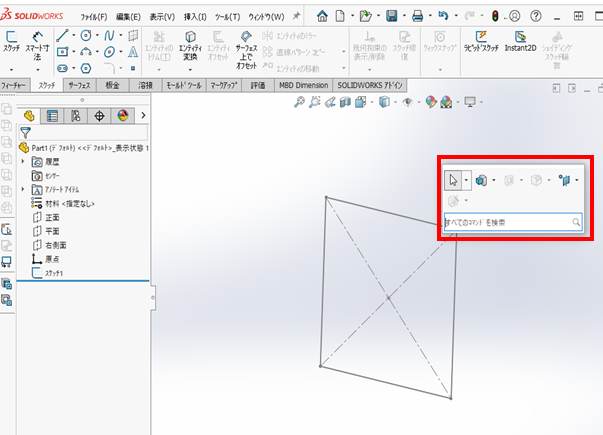Expand the 履歴 (History) tree node

23,162
